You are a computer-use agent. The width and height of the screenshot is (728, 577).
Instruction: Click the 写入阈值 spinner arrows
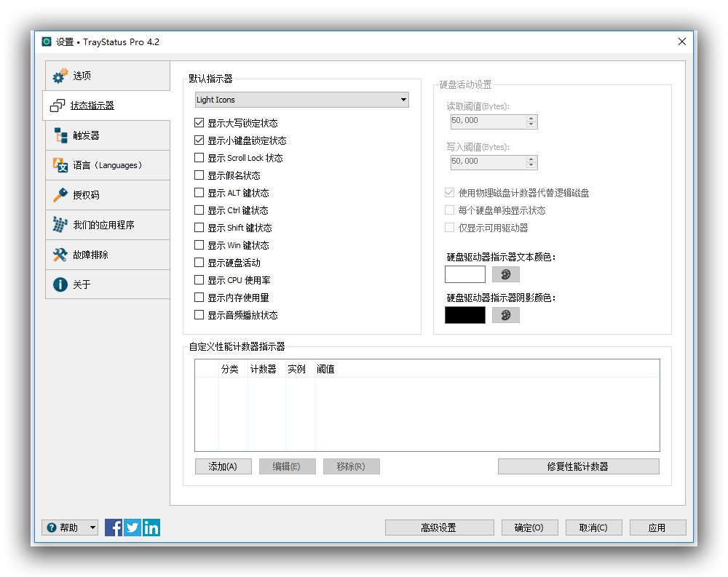[531, 162]
